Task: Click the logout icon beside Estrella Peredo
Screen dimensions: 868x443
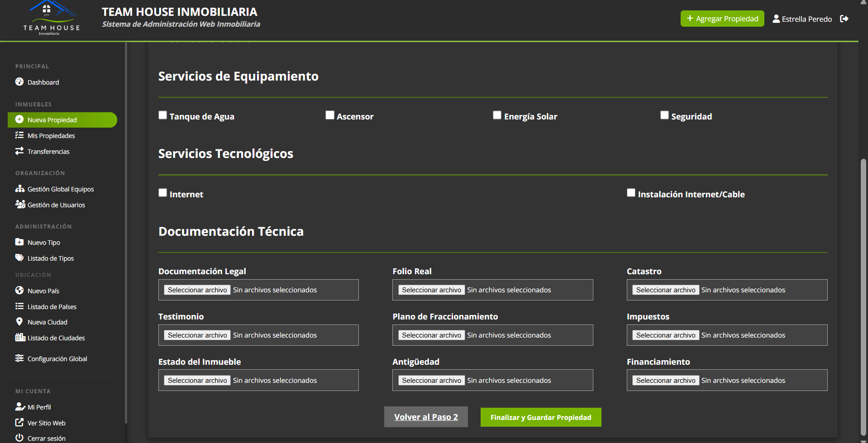Action: pos(844,19)
